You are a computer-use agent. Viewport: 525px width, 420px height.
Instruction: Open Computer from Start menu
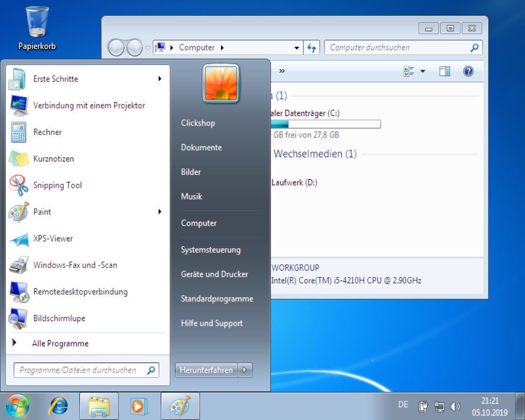199,223
